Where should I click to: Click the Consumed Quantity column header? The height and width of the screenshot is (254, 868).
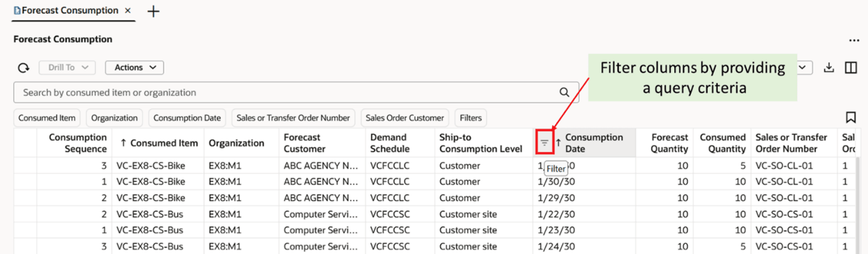722,143
